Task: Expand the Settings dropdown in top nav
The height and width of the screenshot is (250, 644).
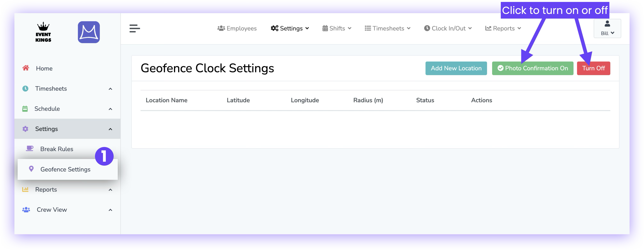Action: [x=290, y=28]
